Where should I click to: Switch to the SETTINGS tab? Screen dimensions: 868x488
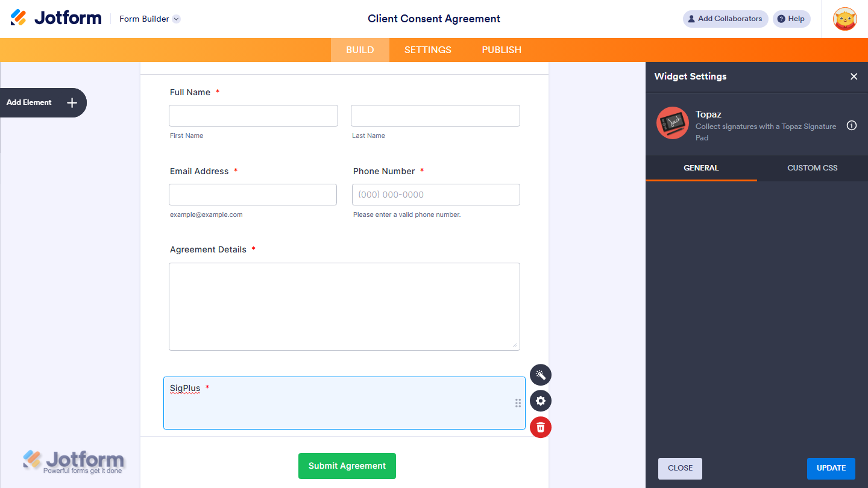(427, 49)
